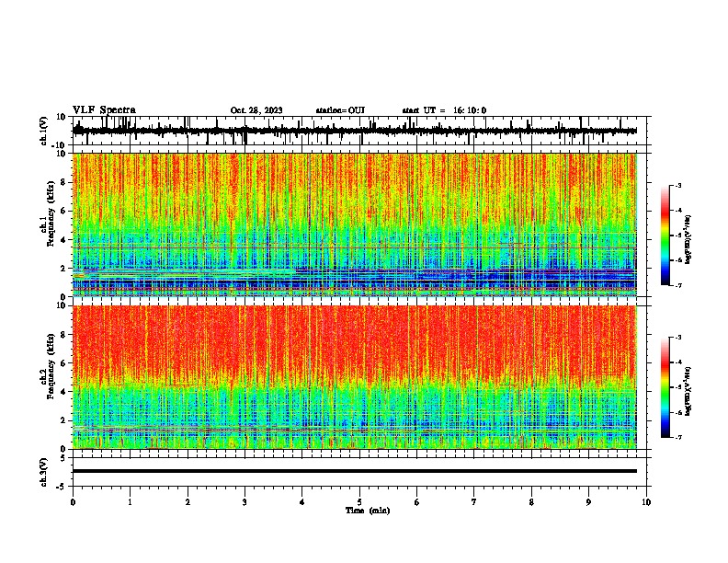The image size is (728, 563).
Task: Click the "7" tick on the time axis
Action: click(x=474, y=502)
